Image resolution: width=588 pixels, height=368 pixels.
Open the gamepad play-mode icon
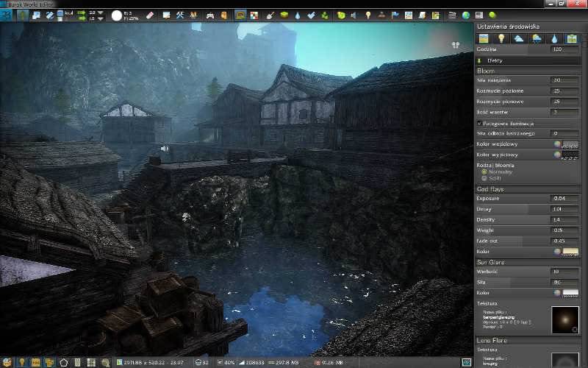tap(210, 15)
